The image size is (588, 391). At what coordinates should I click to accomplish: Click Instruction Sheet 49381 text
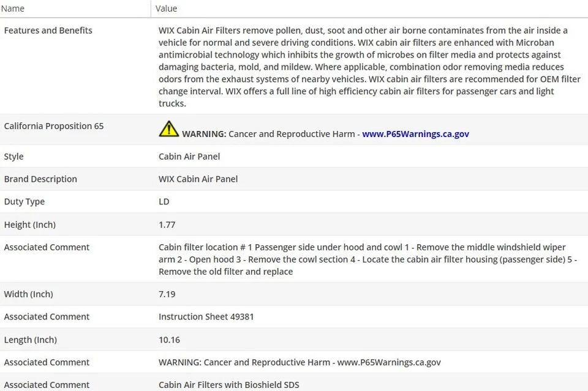206,317
